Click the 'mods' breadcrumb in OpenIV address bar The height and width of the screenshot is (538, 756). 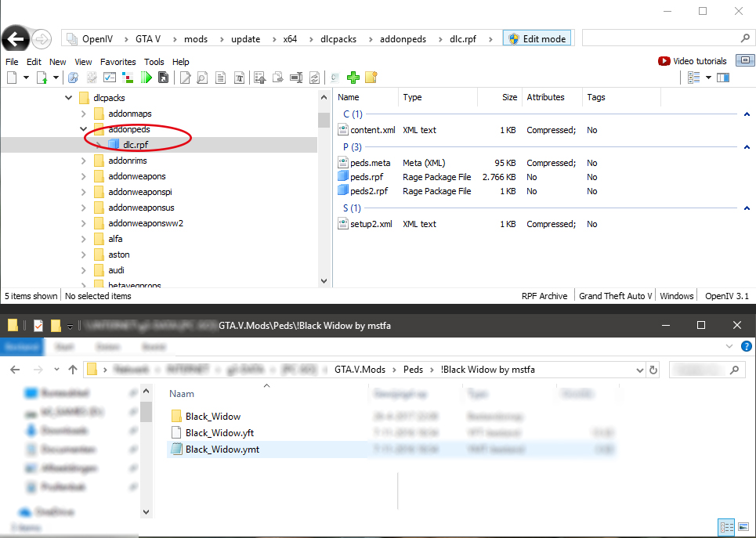click(x=196, y=39)
